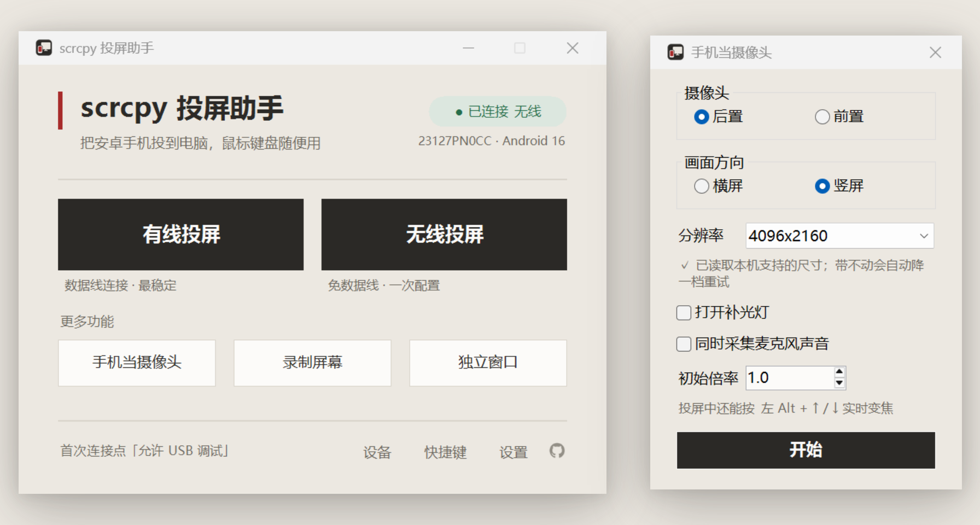Viewport: 980px width, 525px height.
Task: Start the camera with 开始 button
Action: tap(806, 450)
